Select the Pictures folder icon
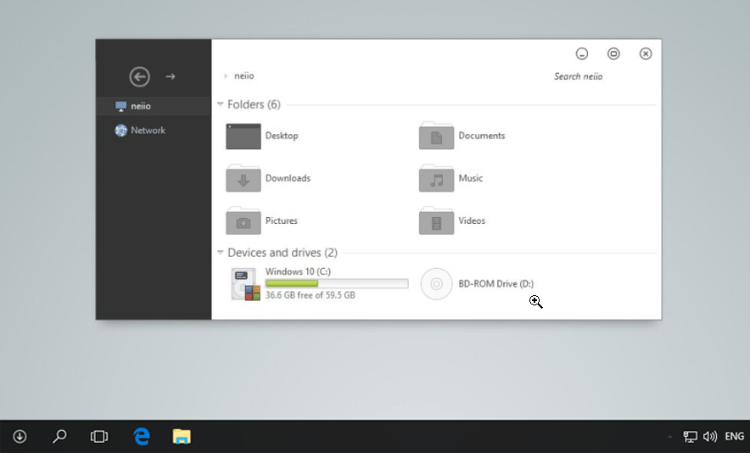 point(243,221)
